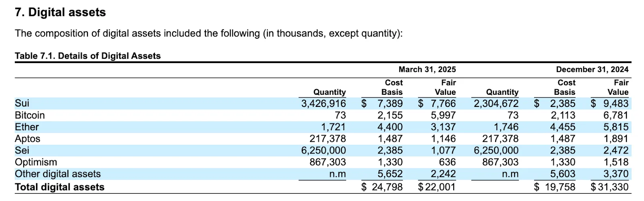The height and width of the screenshot is (201, 644).
Task: Click the Other digital assets cost basis 5,603
Action: [563, 174]
